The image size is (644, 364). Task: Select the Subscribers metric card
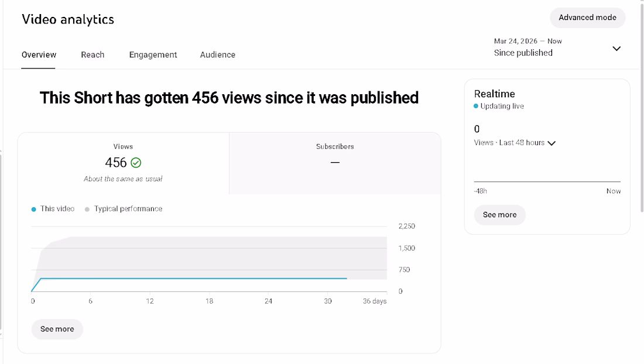(x=335, y=163)
